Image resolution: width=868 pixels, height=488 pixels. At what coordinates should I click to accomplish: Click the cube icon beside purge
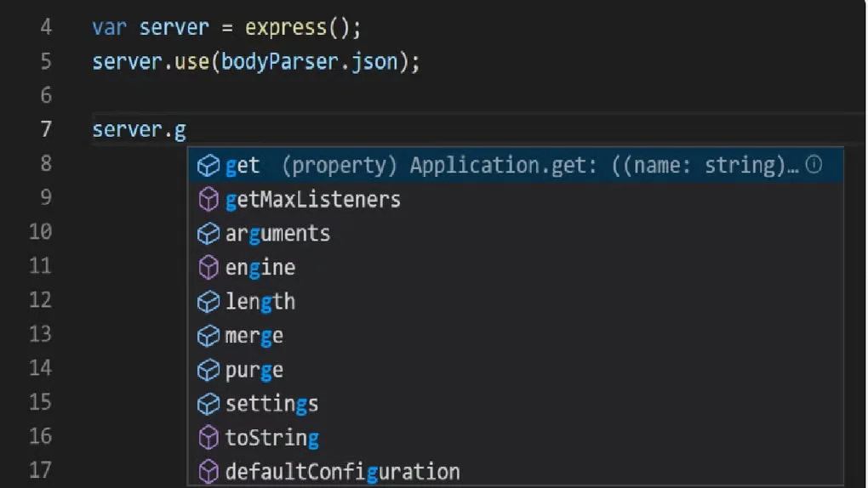tap(208, 370)
